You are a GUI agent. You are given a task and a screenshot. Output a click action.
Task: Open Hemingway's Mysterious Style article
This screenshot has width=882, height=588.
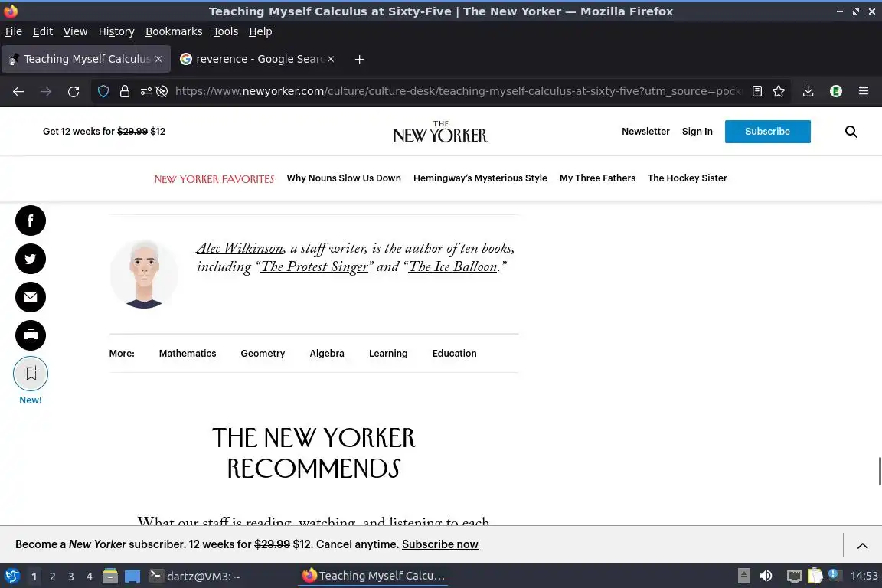[480, 178]
